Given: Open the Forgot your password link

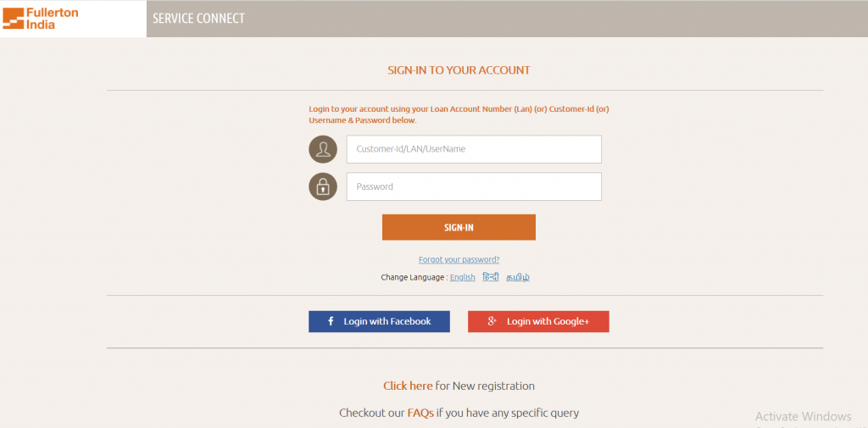Looking at the screenshot, I should (459, 259).
